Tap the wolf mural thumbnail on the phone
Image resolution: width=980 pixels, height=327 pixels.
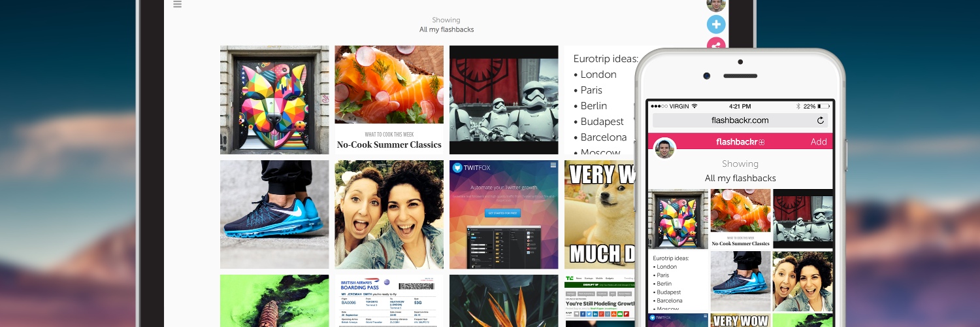(x=678, y=219)
